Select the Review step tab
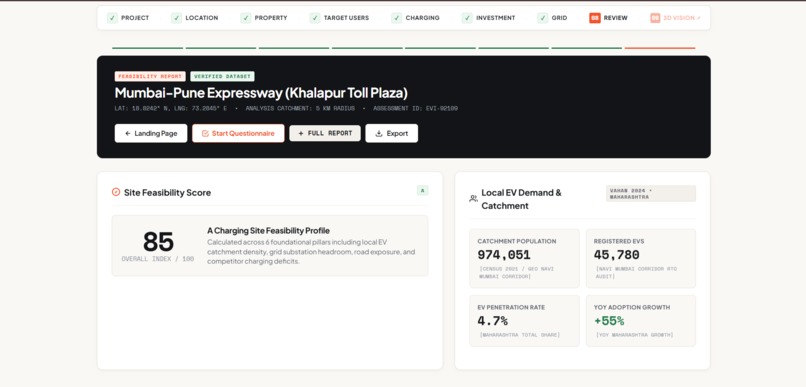The image size is (806, 387). pos(609,18)
